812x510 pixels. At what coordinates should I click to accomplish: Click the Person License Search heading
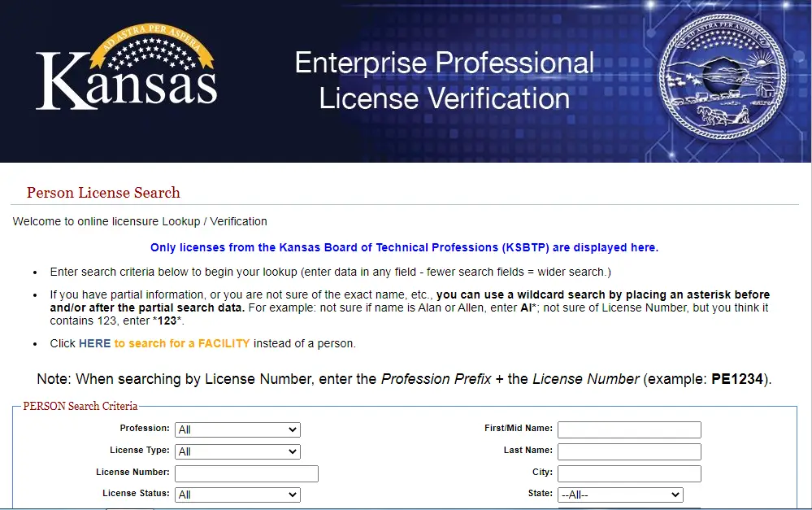pyautogui.click(x=103, y=193)
